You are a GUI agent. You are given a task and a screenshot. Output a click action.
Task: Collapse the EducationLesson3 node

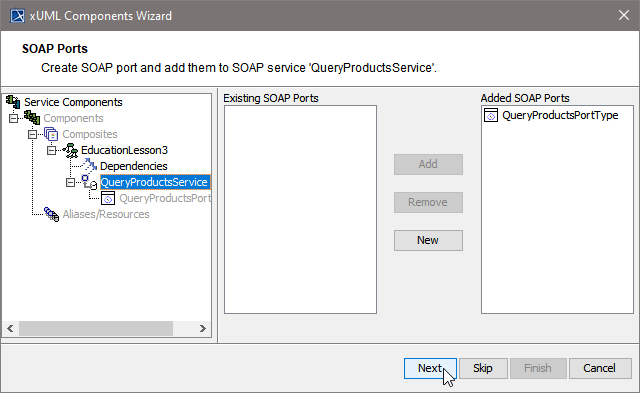pos(51,150)
